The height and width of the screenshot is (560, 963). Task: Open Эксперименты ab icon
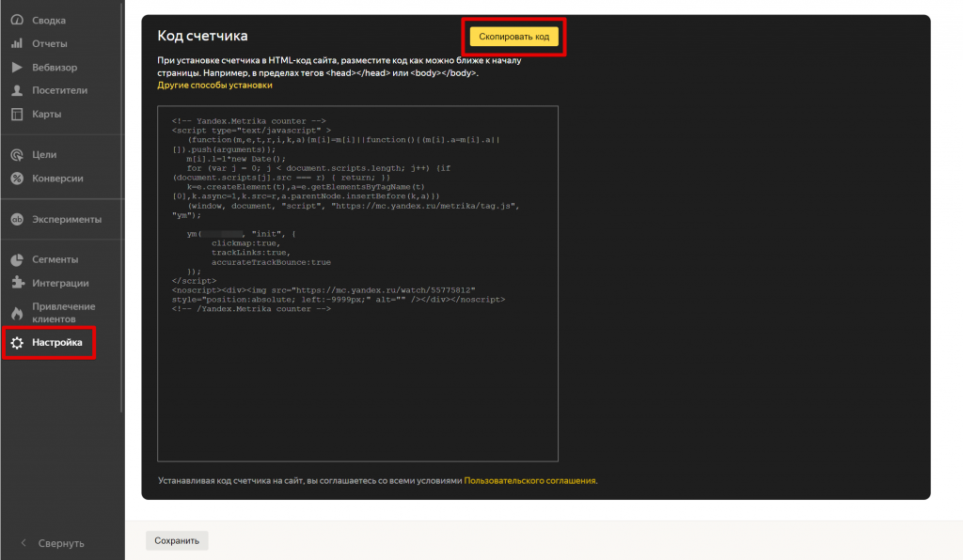[x=17, y=219]
